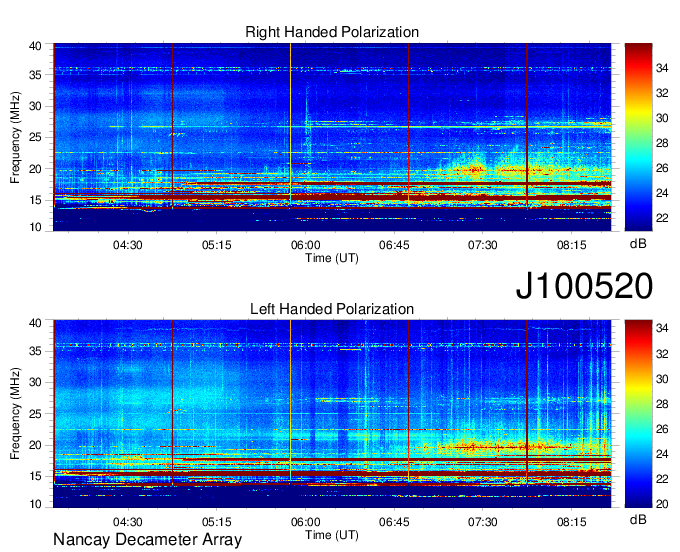Click the 20 value on lower color scale
The image size is (680, 552).
[662, 504]
